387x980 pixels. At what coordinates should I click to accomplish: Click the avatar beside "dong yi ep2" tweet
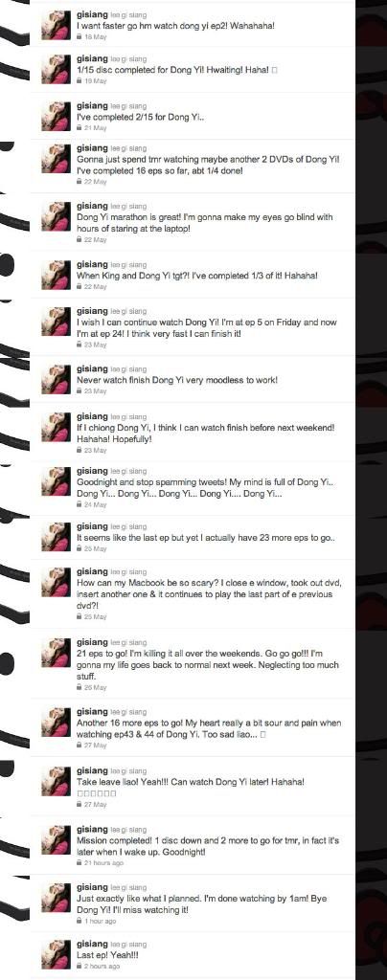56,25
